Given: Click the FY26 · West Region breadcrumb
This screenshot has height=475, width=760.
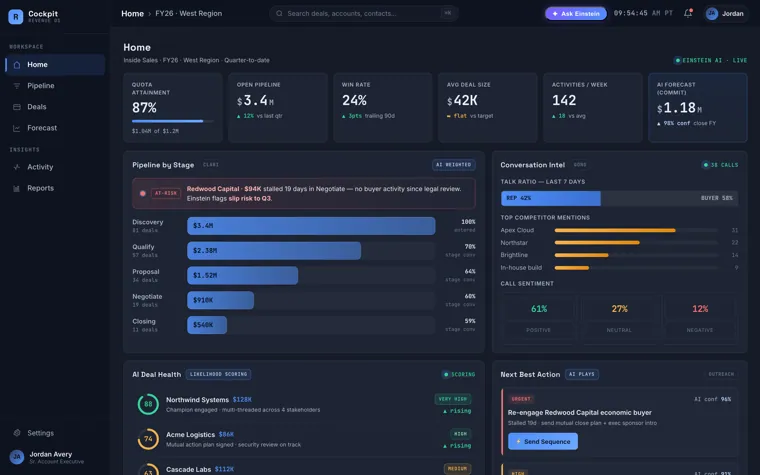Looking at the screenshot, I should pyautogui.click(x=189, y=14).
